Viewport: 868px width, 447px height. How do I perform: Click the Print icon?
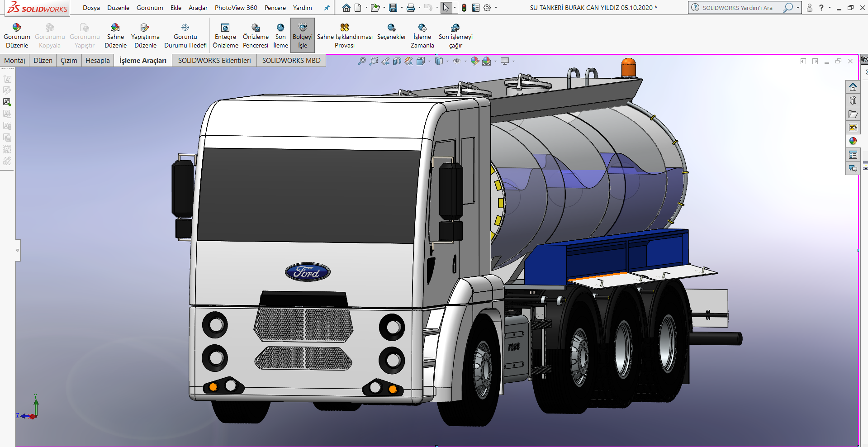tap(411, 8)
